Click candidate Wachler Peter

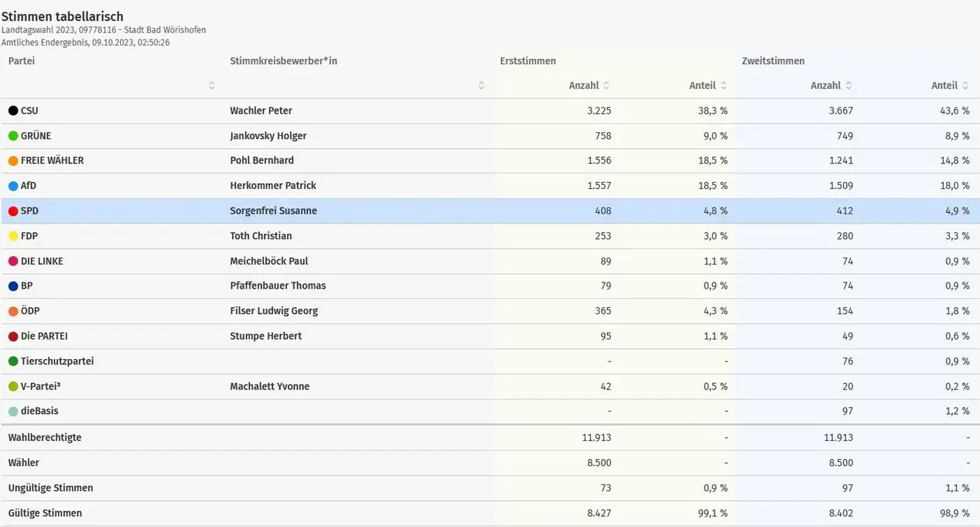pyautogui.click(x=261, y=111)
